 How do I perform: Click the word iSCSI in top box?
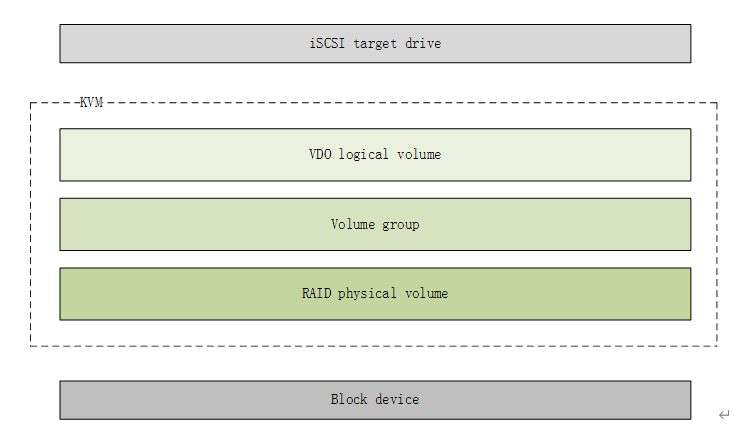click(327, 43)
